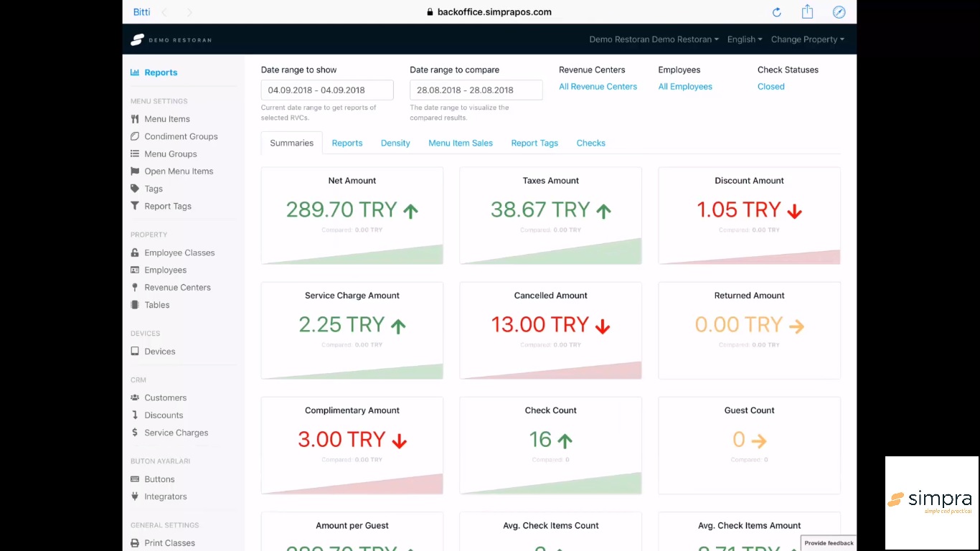Click the Menu Groups list icon
Viewport: 980px width, 551px height.
tap(135, 154)
